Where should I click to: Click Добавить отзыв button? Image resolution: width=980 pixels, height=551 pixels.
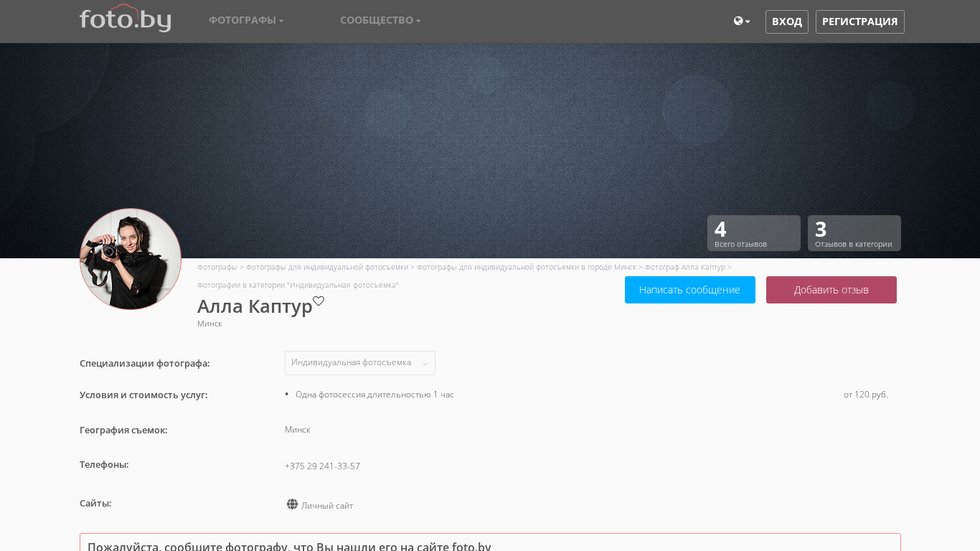click(x=831, y=290)
